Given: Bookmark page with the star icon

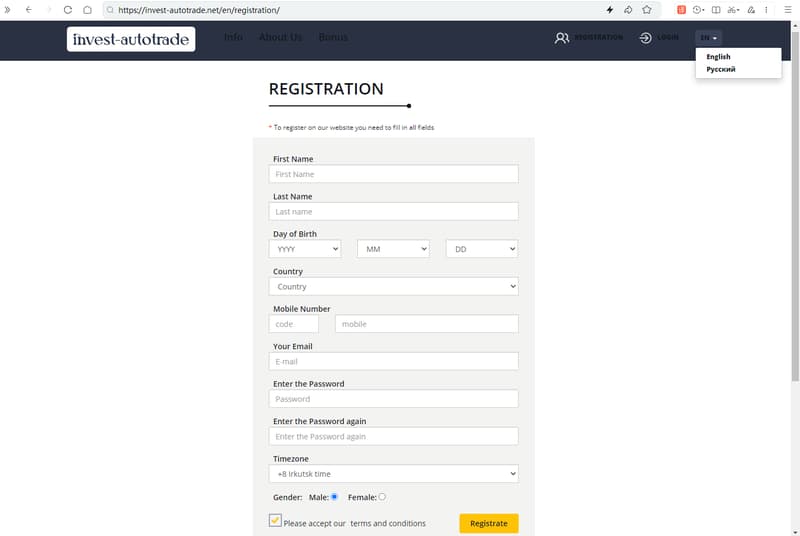Looking at the screenshot, I should pos(647,9).
